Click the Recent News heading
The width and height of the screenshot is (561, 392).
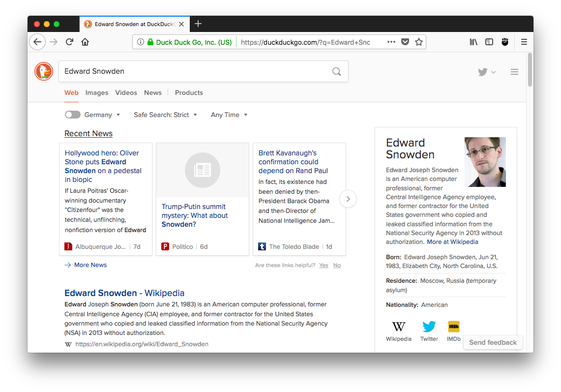pos(89,133)
